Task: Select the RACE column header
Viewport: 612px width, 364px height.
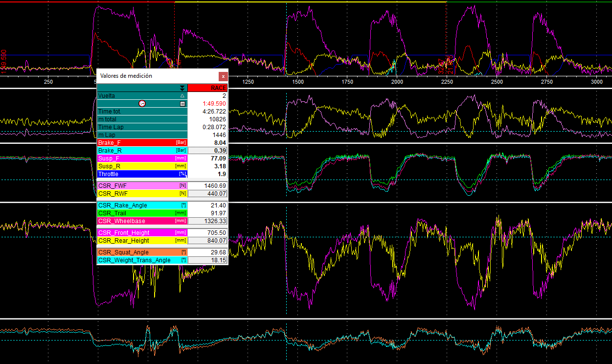Action: (x=207, y=88)
